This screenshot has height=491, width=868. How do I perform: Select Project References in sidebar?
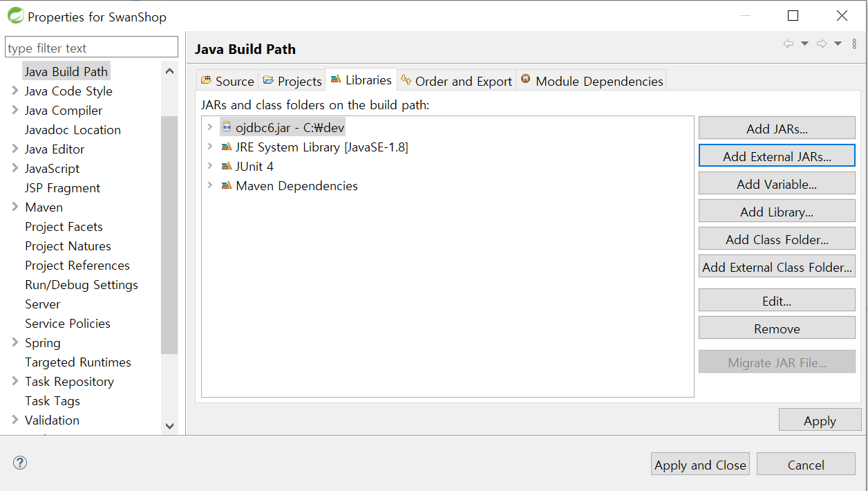pos(77,265)
